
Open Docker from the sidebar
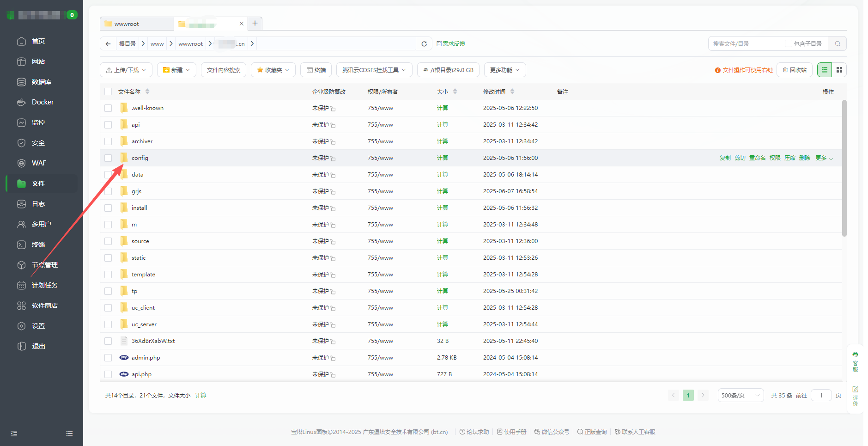[42, 102]
